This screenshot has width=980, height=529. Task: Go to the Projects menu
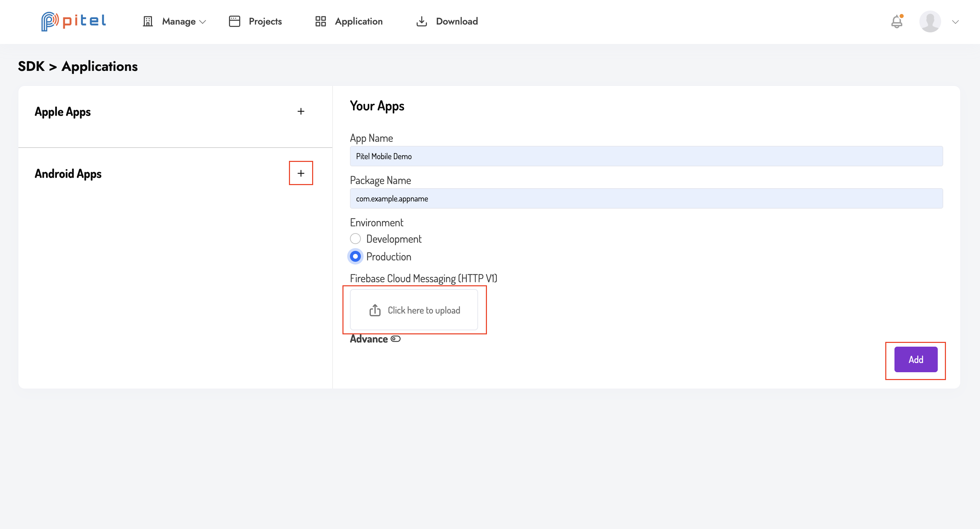(265, 21)
